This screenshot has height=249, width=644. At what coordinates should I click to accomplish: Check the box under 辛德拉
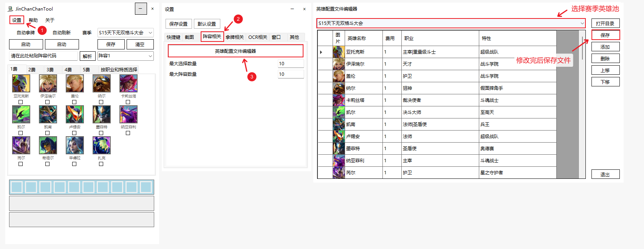coord(74,164)
